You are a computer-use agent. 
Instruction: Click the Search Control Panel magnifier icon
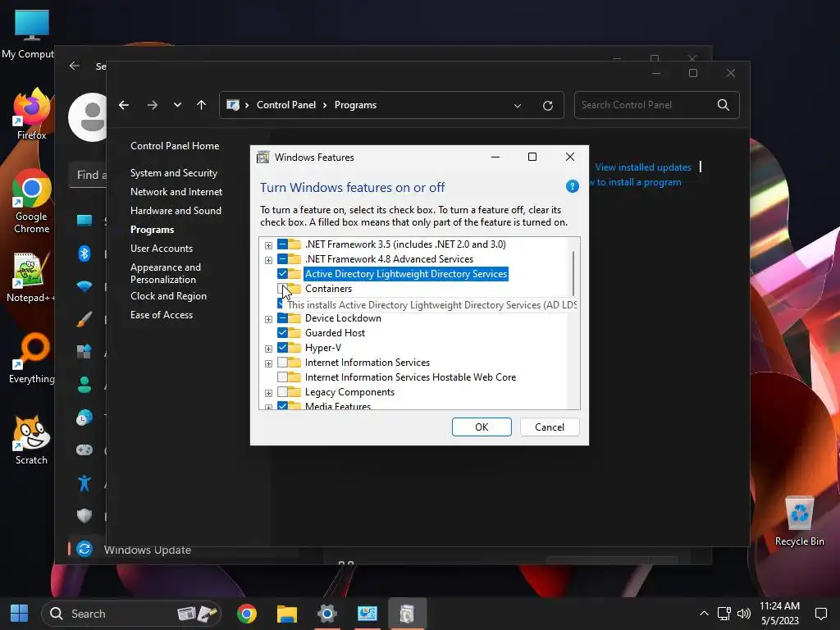pyautogui.click(x=724, y=105)
